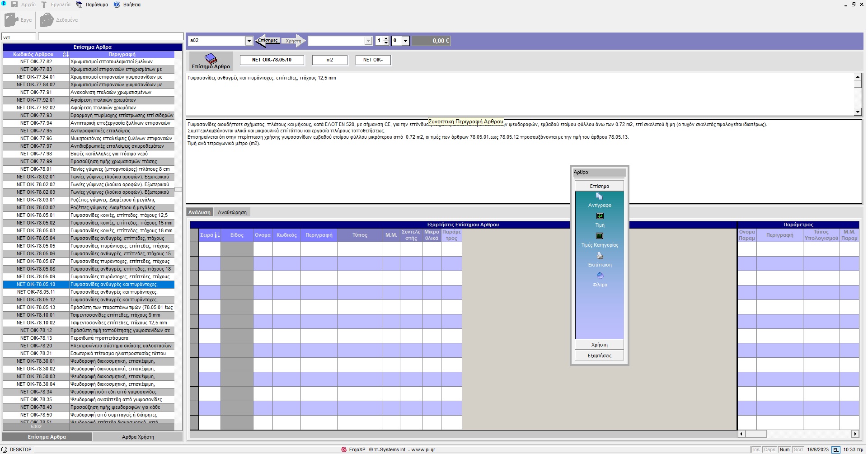Open the Βοήθεια menu
868x454 pixels.
coord(132,5)
